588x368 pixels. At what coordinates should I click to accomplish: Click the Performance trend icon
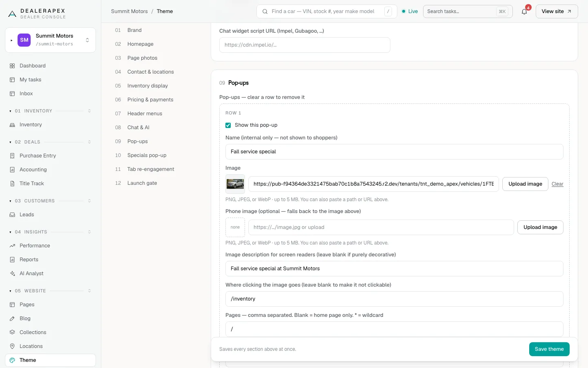[12, 246]
